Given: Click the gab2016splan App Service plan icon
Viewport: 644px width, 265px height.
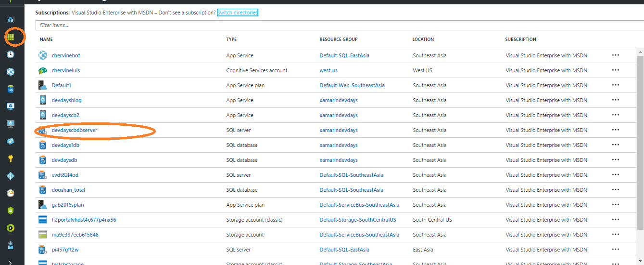Looking at the screenshot, I should pos(43,205).
